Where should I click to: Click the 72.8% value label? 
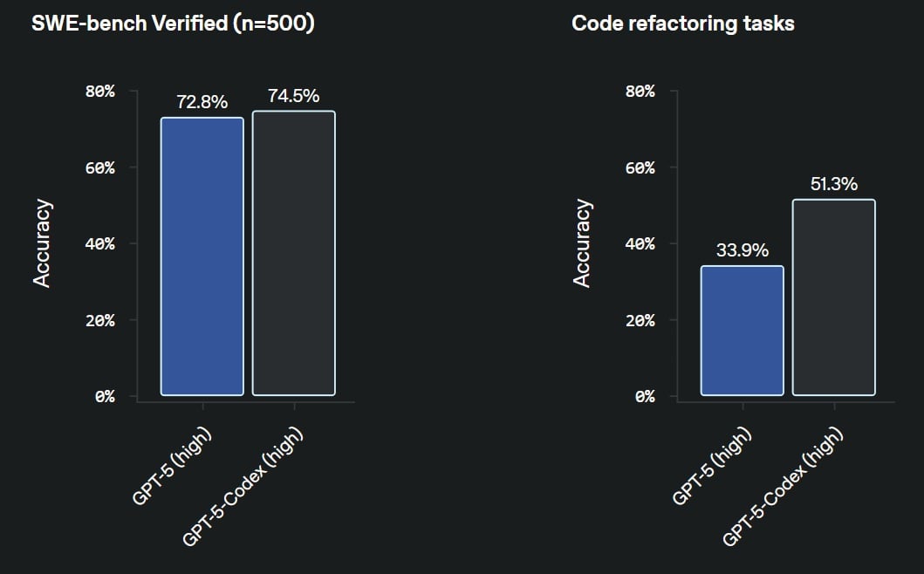point(202,102)
